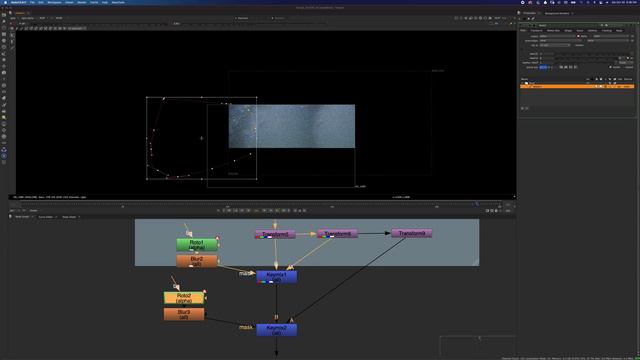Select the Keymix2 node
The image size is (640, 360).
[277, 330]
